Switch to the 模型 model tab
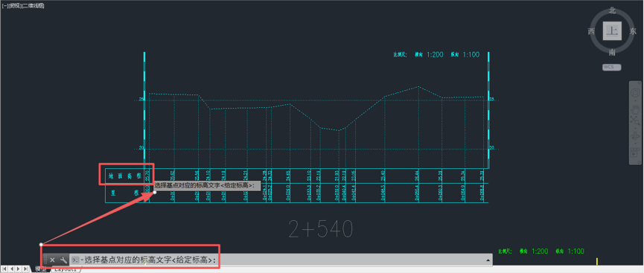This screenshot has height=273, width=644. click(41, 269)
